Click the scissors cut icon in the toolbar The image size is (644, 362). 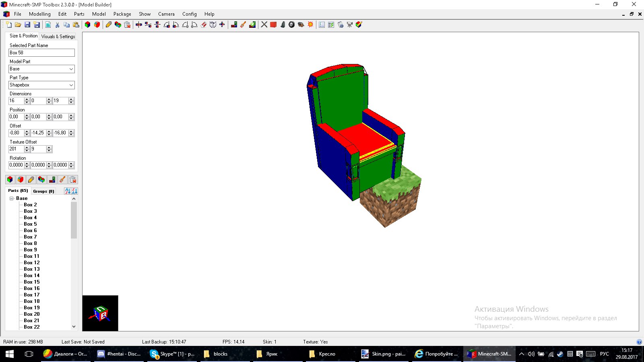coord(57,25)
